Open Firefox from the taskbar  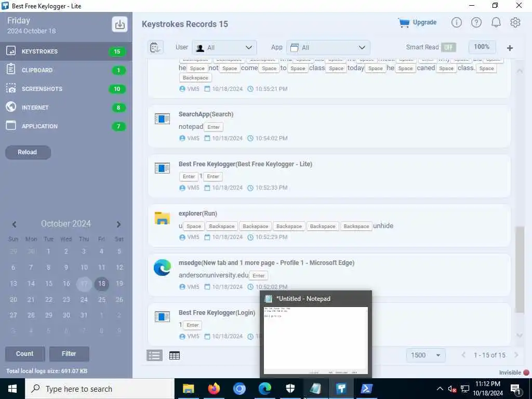pos(214,389)
